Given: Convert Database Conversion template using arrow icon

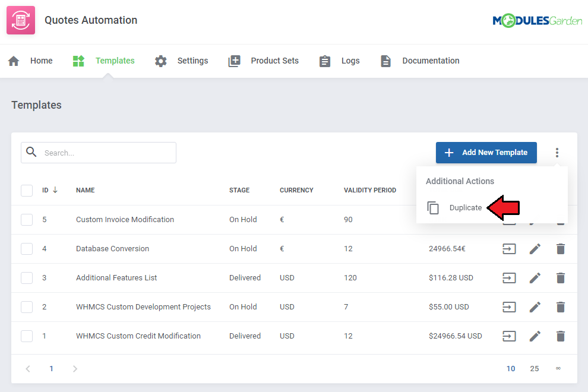Looking at the screenshot, I should [x=509, y=249].
